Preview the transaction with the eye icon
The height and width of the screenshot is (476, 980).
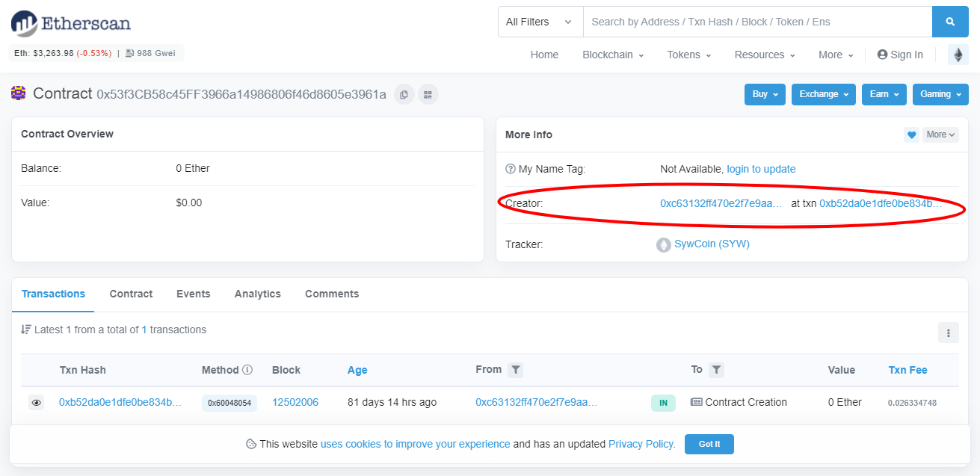tap(36, 403)
